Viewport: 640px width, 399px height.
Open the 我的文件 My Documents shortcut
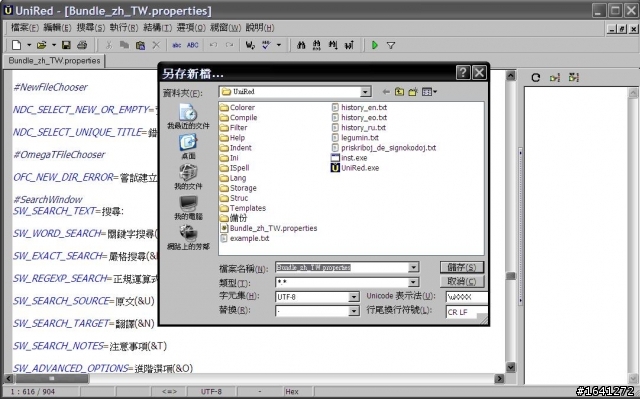pos(188,177)
